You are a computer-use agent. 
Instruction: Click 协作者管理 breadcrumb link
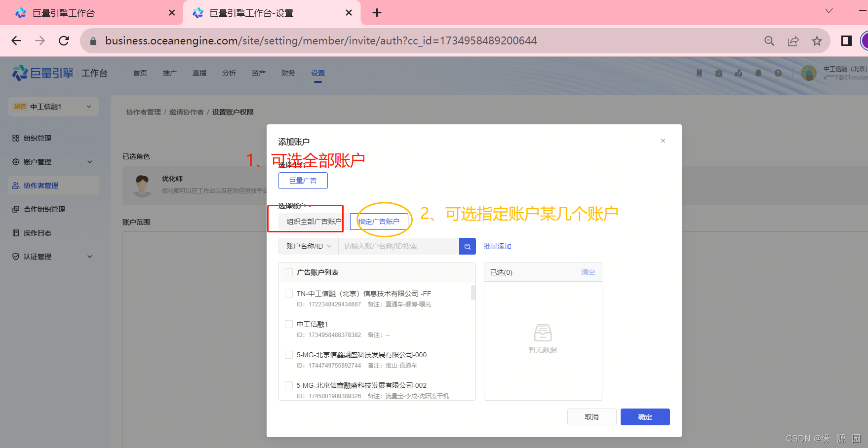tap(144, 112)
